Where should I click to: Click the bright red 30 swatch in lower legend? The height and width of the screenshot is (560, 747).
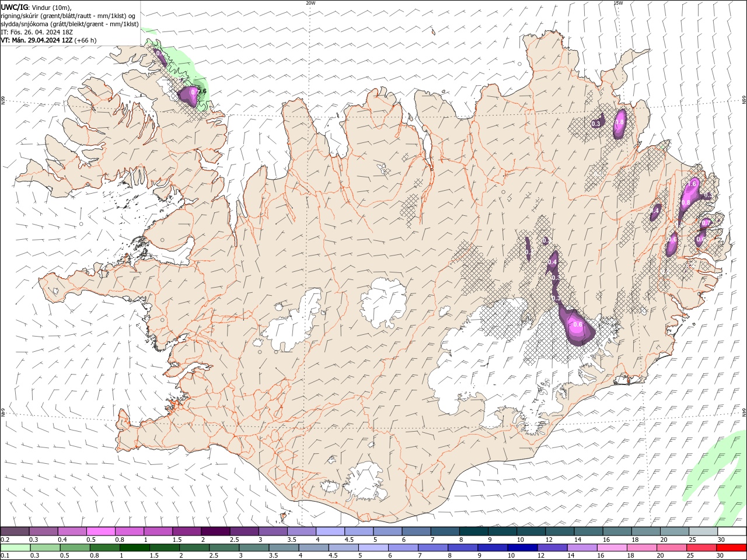point(731,547)
